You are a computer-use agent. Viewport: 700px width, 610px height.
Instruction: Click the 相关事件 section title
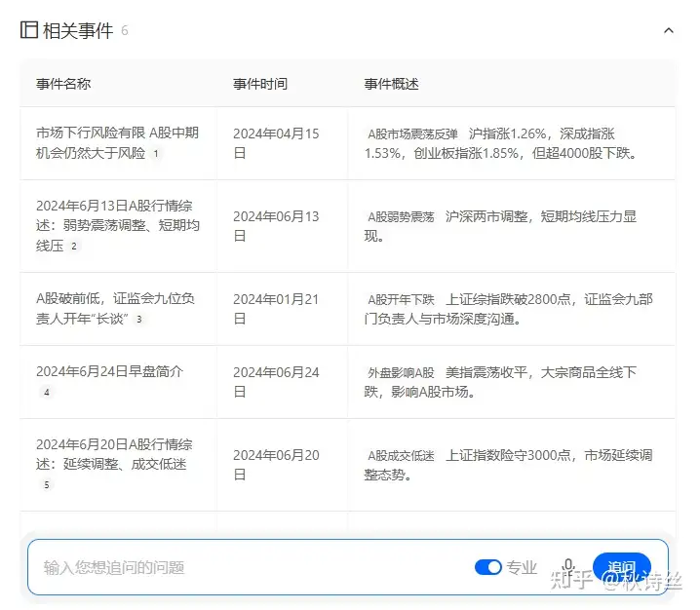78,30
